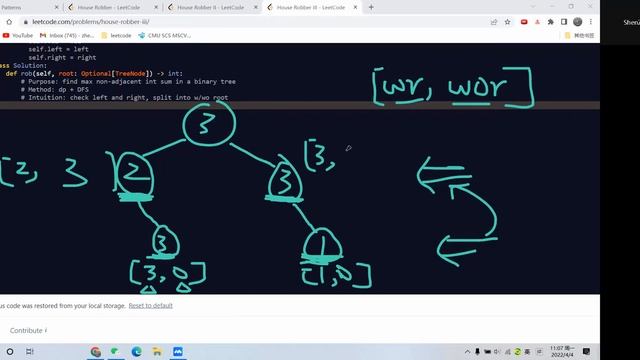Click the Windows search circle in taskbar

click(10, 351)
